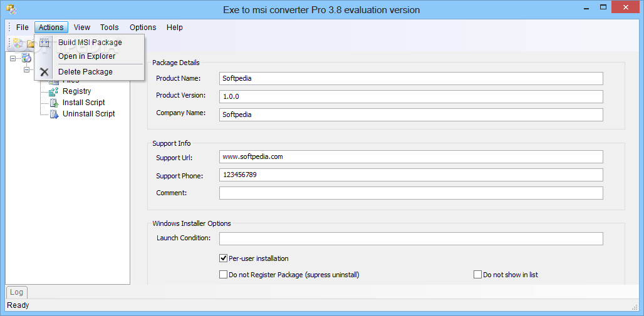Open the Tools menu
The image size is (644, 316).
(x=109, y=28)
